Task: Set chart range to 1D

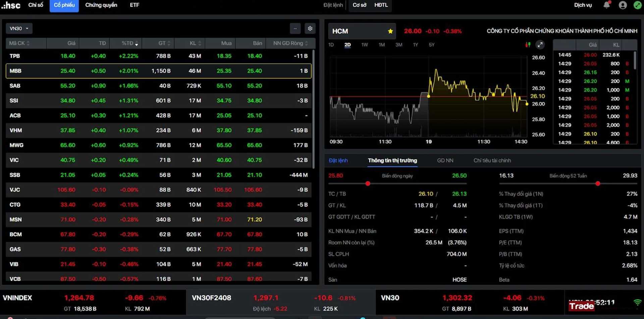Action: 331,45
